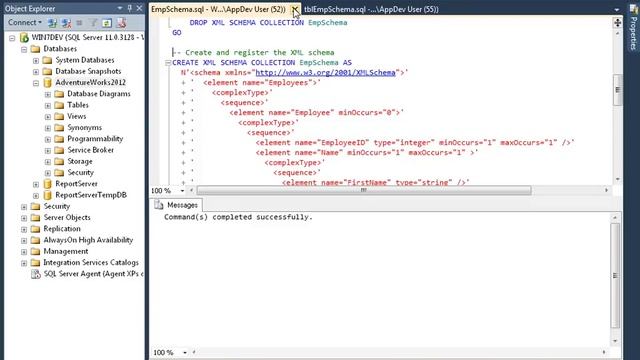Select the ReportServer database icon
This screenshot has width=640, height=360.
coord(48,184)
